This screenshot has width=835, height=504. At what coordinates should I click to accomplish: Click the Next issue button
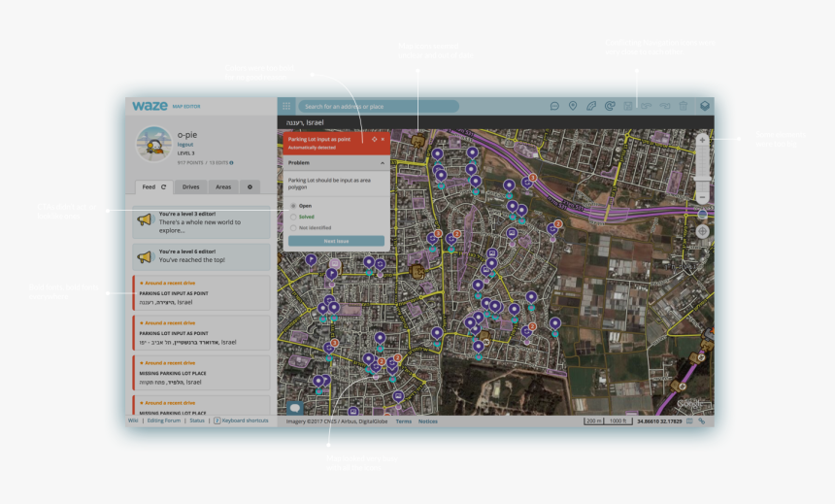[336, 241]
